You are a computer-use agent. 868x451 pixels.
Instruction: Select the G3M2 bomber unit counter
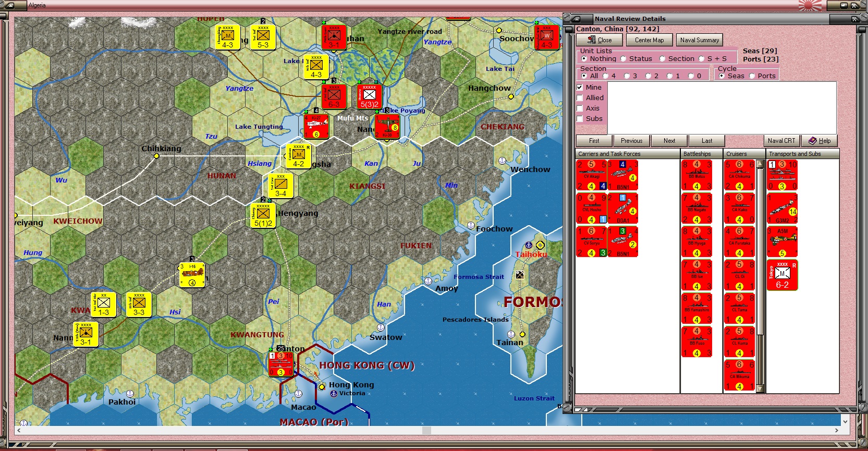click(782, 209)
